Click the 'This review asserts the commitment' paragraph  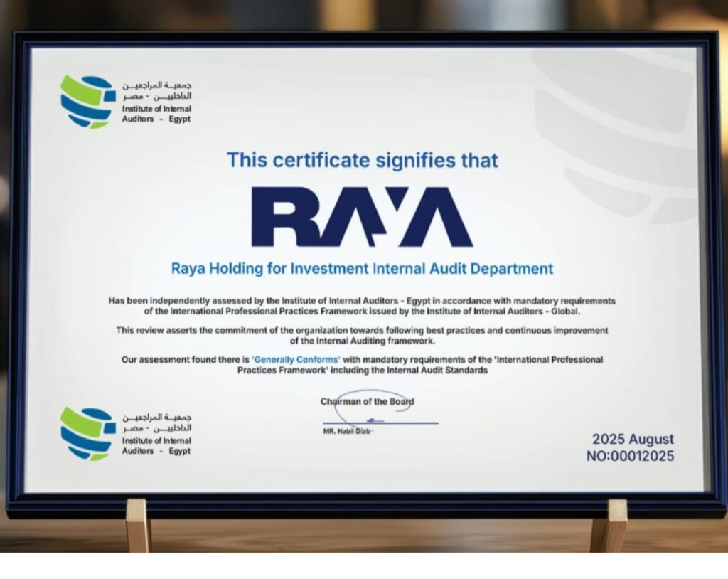point(362,335)
